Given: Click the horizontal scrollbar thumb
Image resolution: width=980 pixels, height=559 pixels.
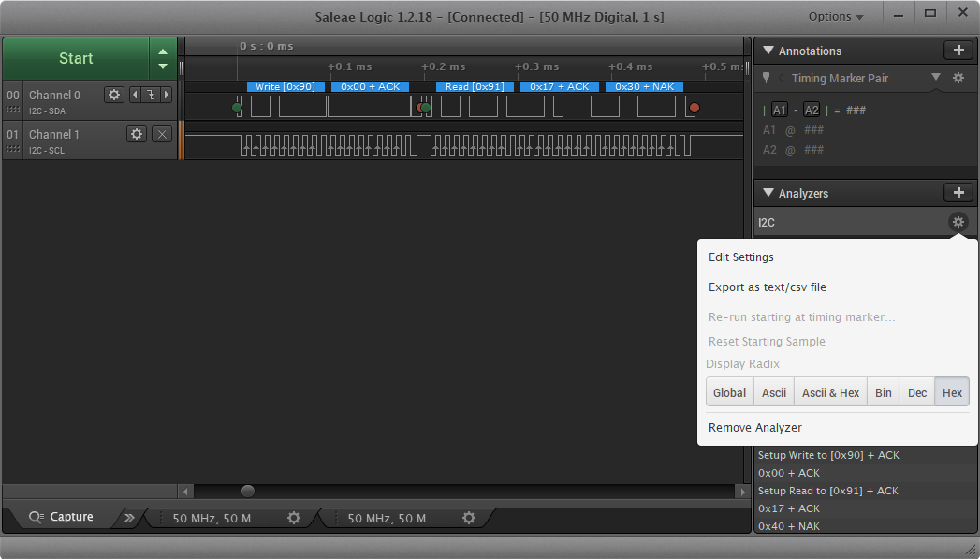Looking at the screenshot, I should pyautogui.click(x=248, y=491).
